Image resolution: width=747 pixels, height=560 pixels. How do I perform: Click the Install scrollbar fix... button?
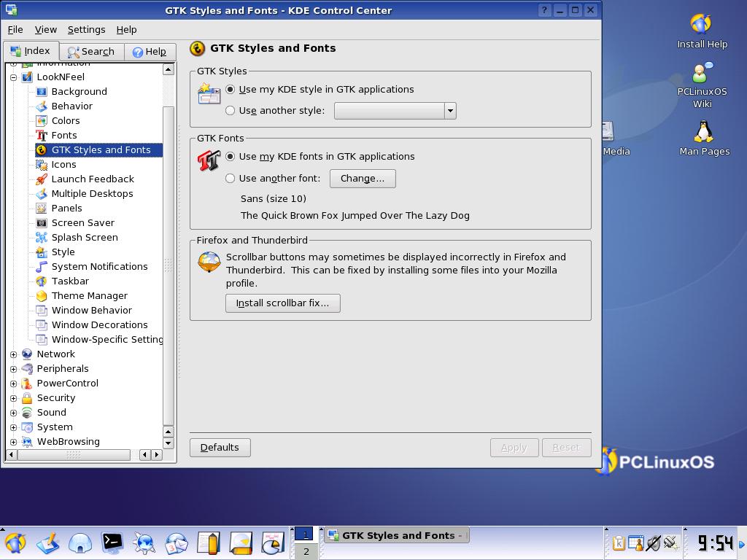(x=282, y=303)
